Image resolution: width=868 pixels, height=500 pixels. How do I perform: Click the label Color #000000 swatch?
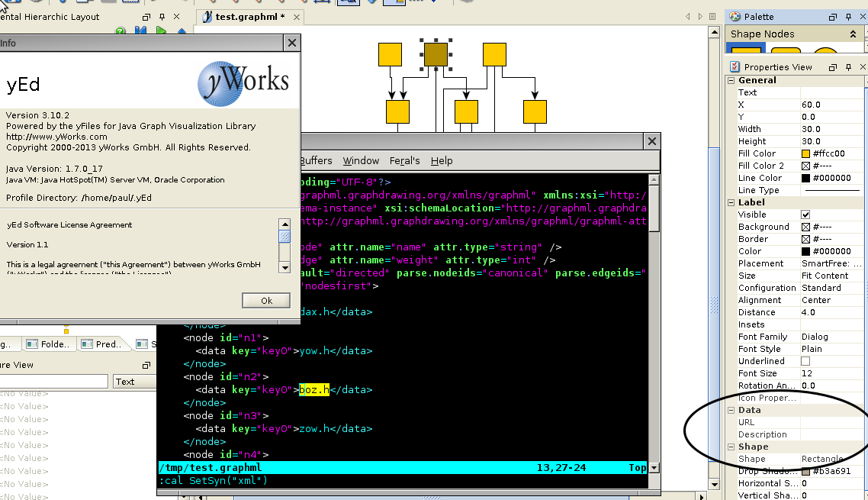click(805, 251)
